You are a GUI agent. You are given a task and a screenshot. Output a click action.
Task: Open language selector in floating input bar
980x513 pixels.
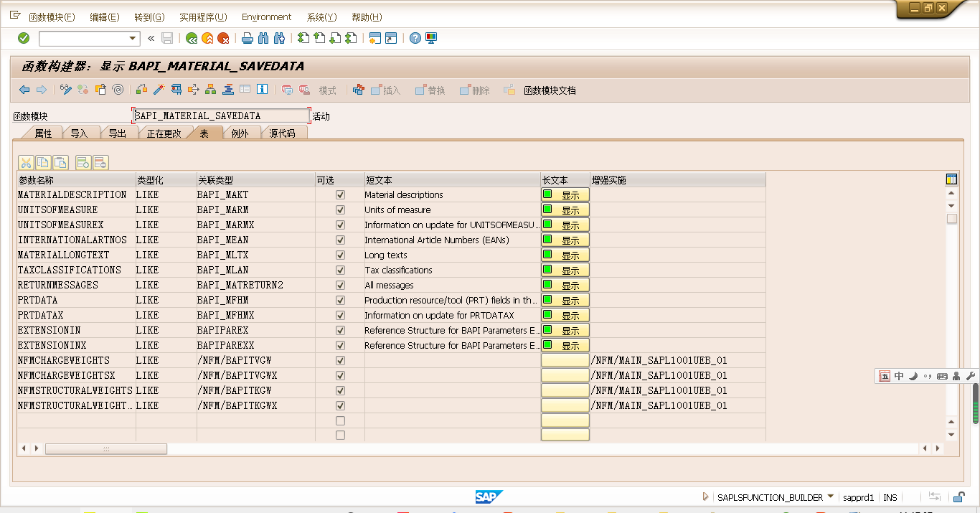(x=898, y=376)
